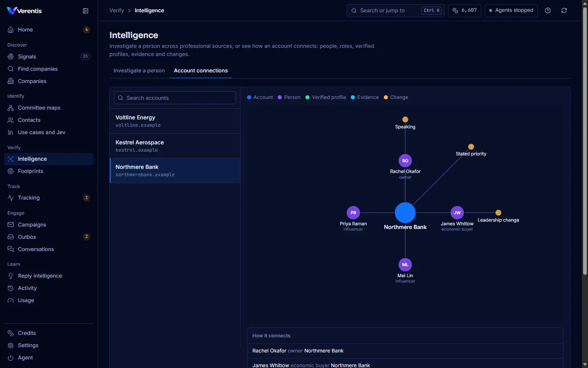Click the page vertical scrollbar
The width and height of the screenshot is (588, 368).
[x=585, y=141]
